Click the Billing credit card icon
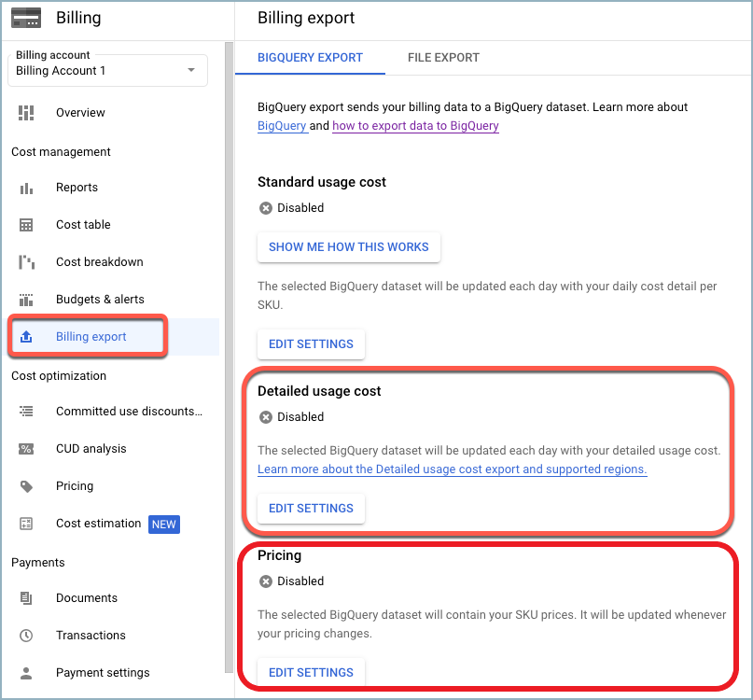The width and height of the screenshot is (753, 700). (26, 18)
